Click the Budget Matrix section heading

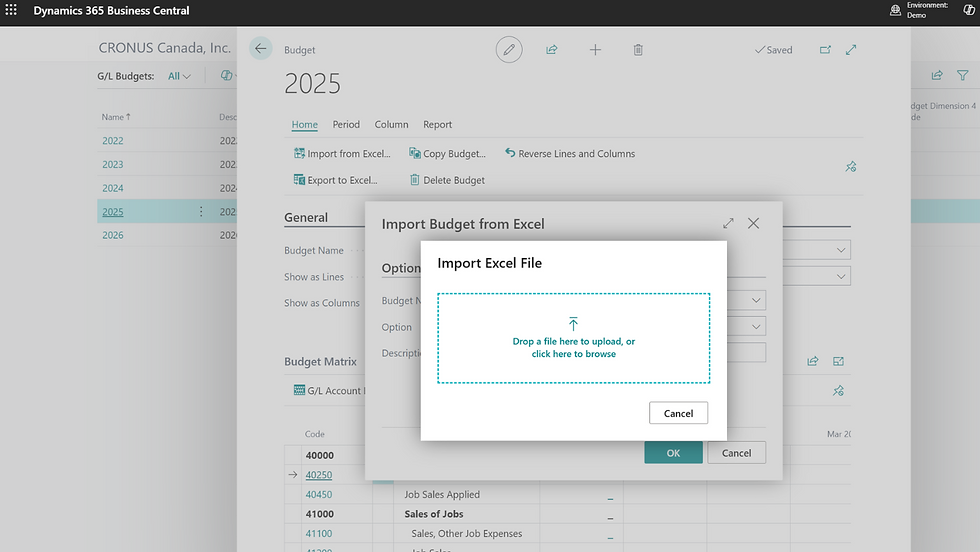pyautogui.click(x=320, y=361)
